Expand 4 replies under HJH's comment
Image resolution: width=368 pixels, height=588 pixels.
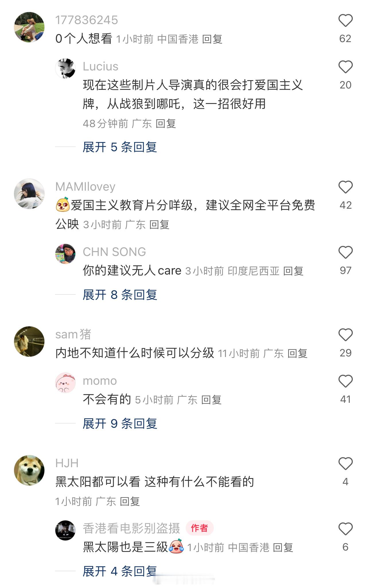point(120,571)
